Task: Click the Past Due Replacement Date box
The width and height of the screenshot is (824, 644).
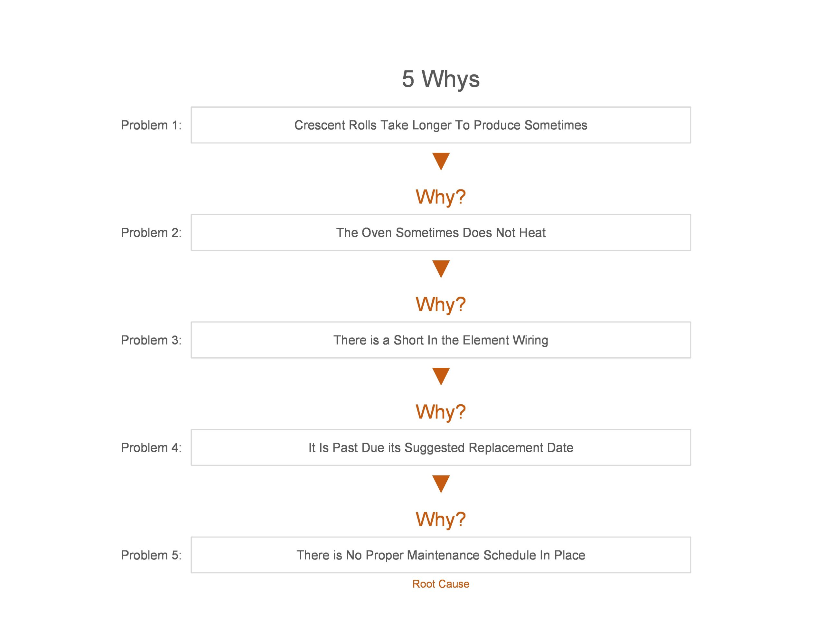Action: (x=441, y=447)
